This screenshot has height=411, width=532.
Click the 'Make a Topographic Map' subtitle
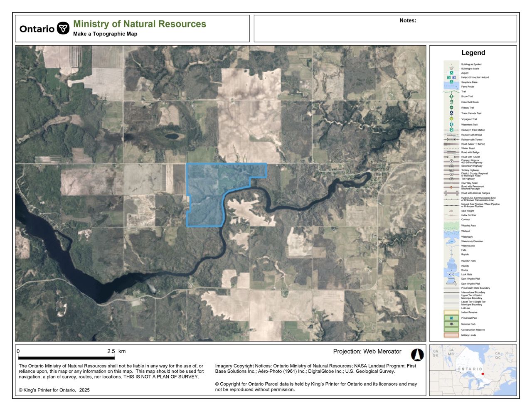pyautogui.click(x=105, y=34)
